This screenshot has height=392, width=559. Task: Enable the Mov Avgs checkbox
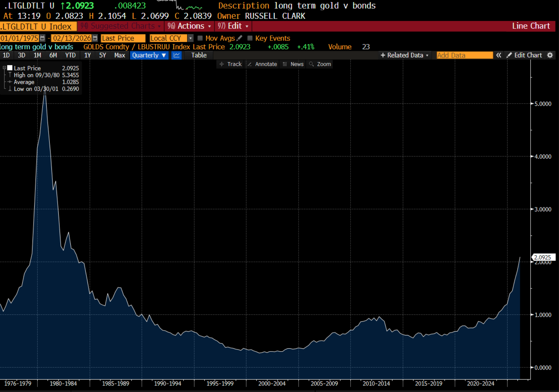[x=200, y=38]
